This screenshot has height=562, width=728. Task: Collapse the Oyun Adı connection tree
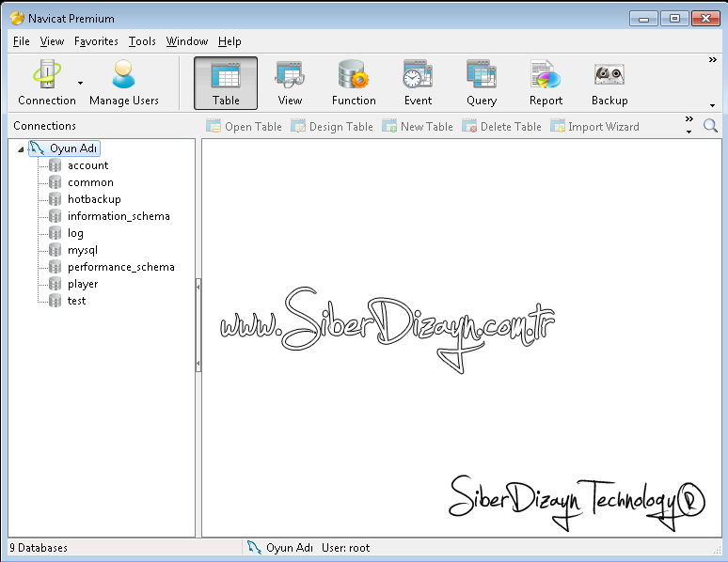pos(21,149)
